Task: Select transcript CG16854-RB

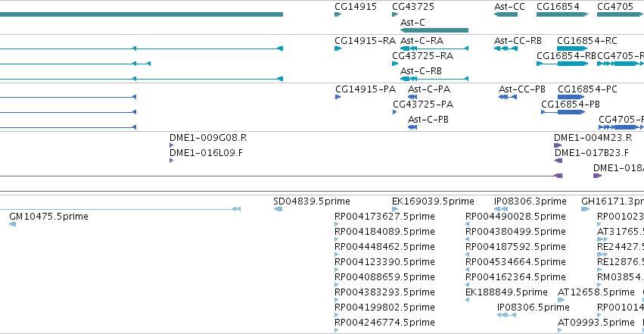Action: [x=562, y=64]
